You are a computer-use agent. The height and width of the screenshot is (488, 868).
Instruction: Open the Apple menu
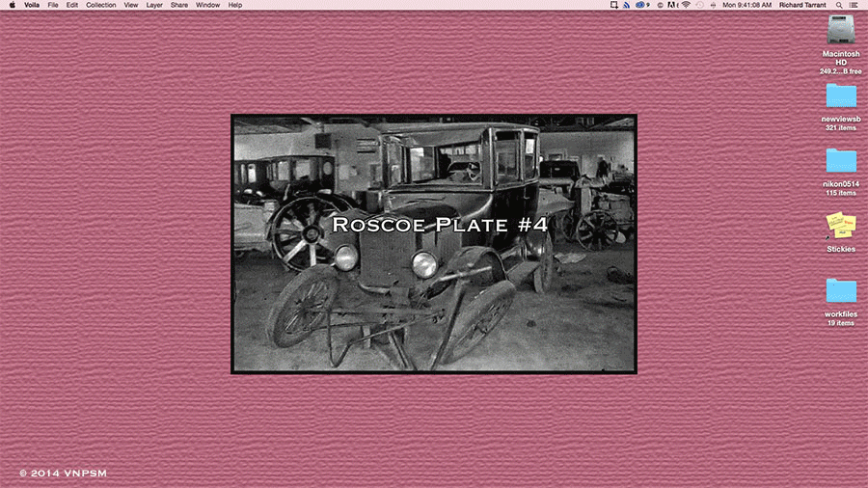[11, 5]
